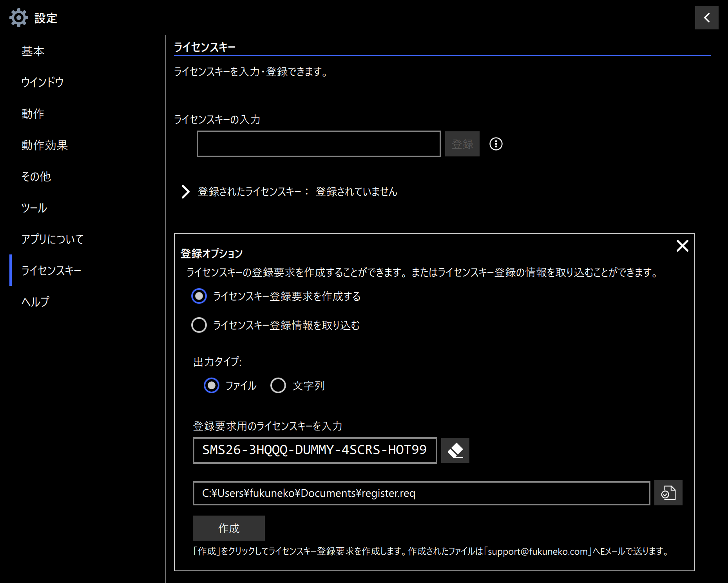Screen dimensions: 728x583
Task: Open the 動作効果 settings page
Action: coord(45,145)
